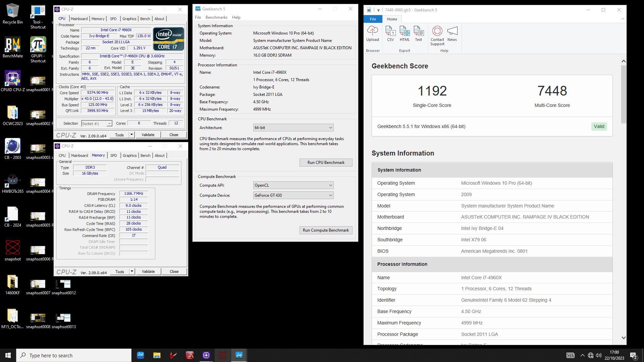Click Run Compute Benchmark button

(326, 230)
